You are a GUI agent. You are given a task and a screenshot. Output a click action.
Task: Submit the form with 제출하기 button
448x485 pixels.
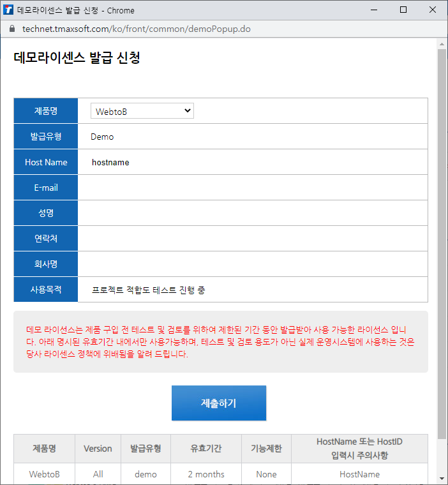[219, 403]
